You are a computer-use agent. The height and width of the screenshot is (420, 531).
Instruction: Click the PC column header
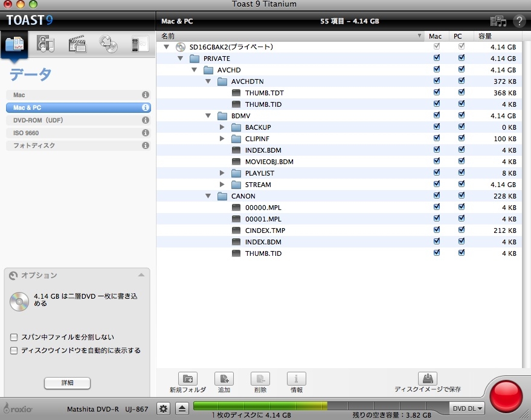[x=462, y=36]
